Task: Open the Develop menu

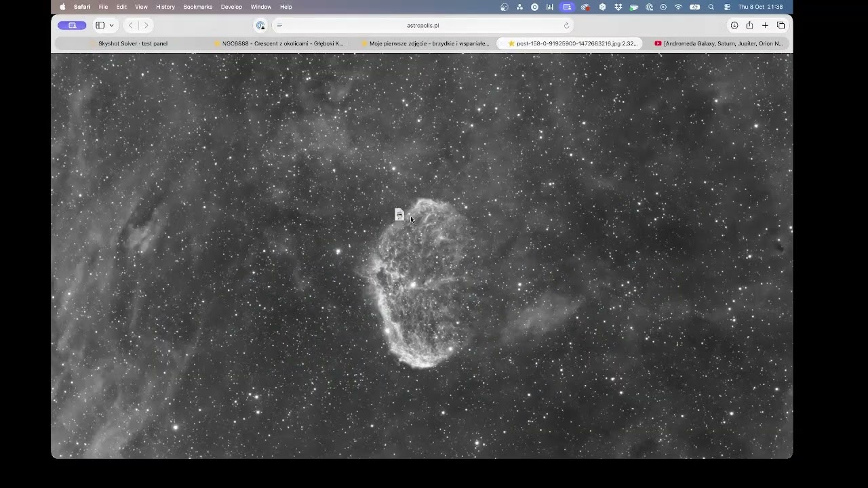Action: tap(231, 7)
